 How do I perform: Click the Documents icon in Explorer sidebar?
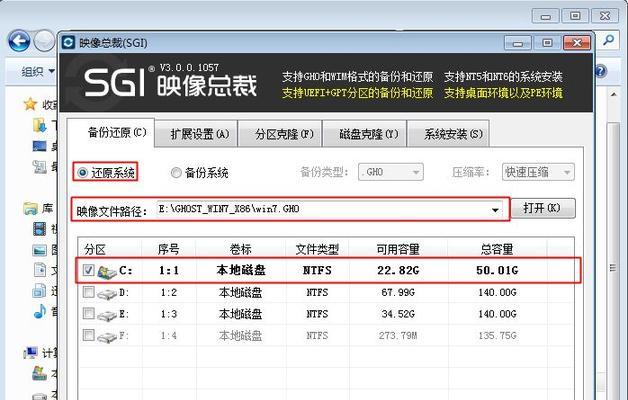[40, 270]
